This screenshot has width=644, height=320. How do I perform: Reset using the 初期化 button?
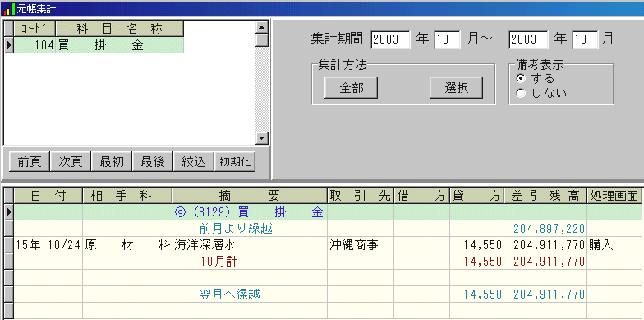(x=235, y=161)
